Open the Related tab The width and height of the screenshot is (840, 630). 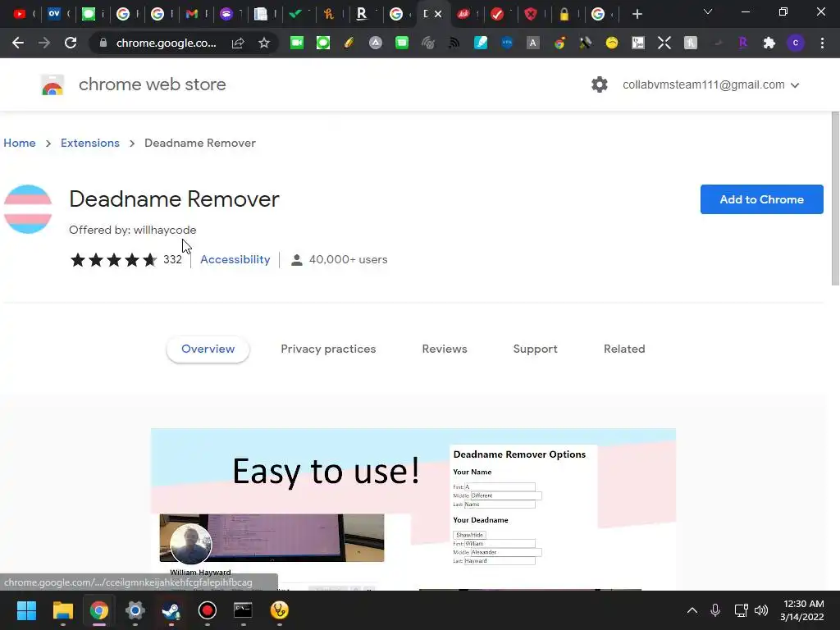624,349
